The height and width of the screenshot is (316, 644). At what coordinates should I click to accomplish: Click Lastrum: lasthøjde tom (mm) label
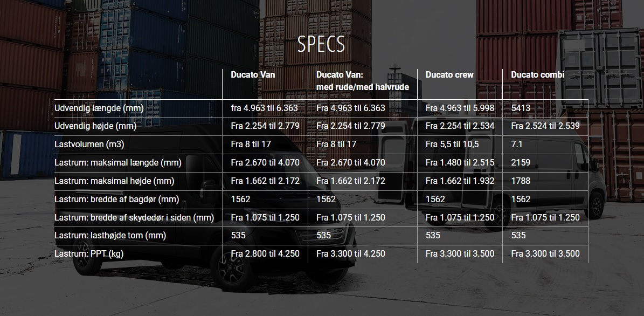tap(110, 236)
